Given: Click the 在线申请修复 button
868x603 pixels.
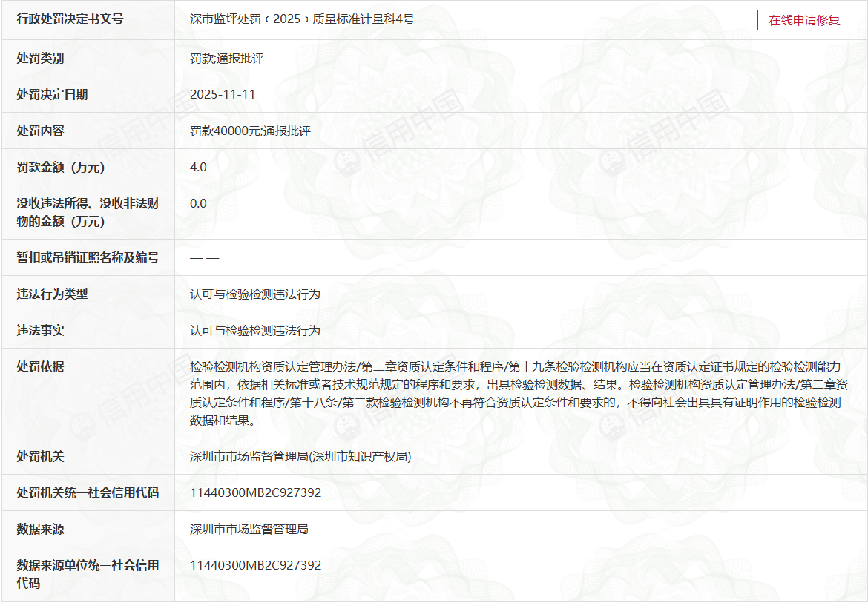Looking at the screenshot, I should coord(804,20).
